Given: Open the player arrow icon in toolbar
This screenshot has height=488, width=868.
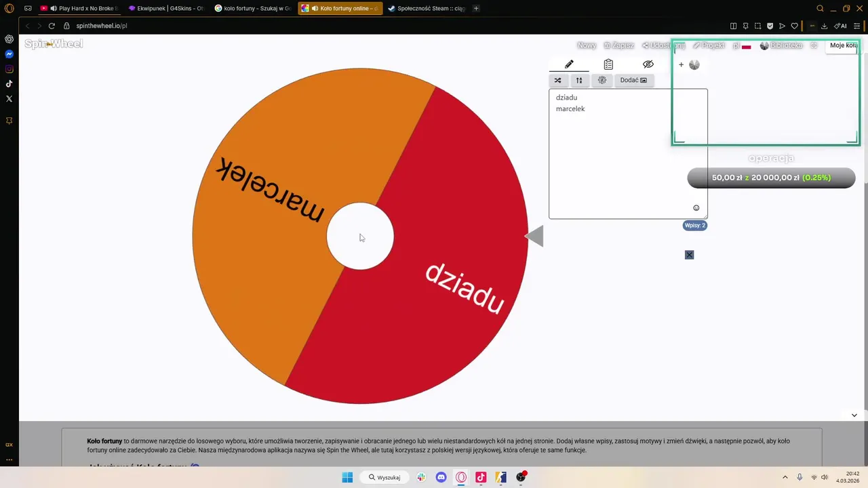Looking at the screenshot, I should tap(782, 26).
